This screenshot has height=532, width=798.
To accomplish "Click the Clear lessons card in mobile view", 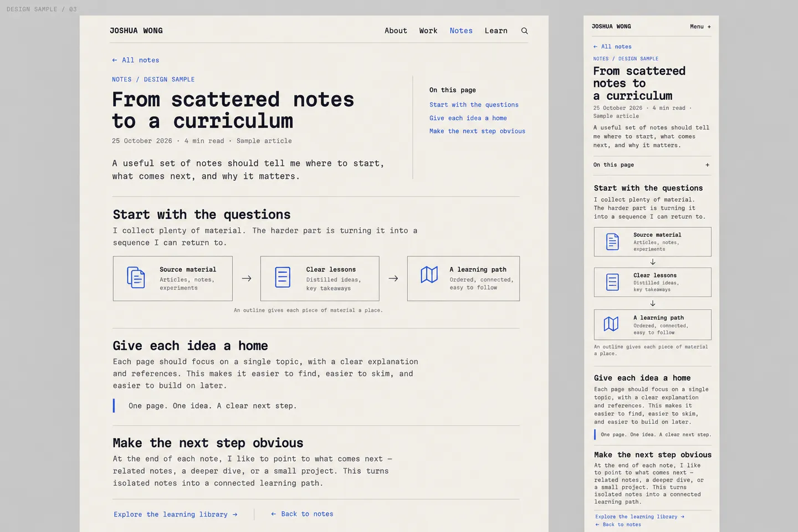I will 652,282.
